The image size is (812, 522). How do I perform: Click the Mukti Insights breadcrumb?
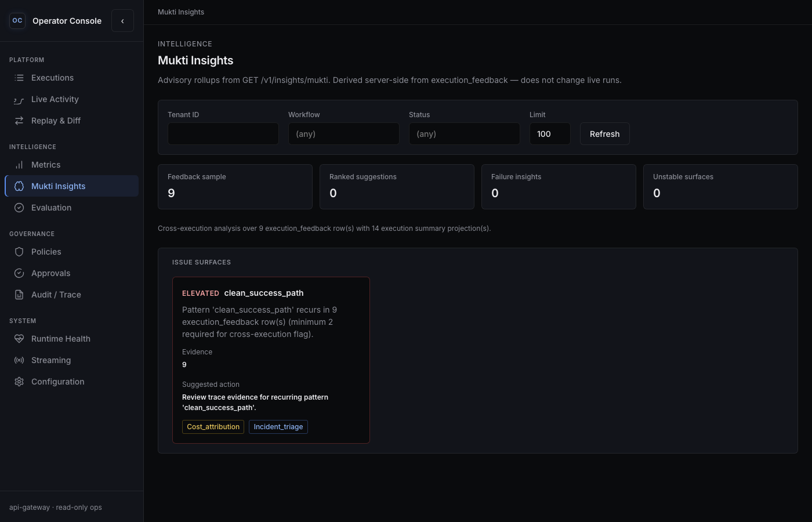[x=181, y=12]
